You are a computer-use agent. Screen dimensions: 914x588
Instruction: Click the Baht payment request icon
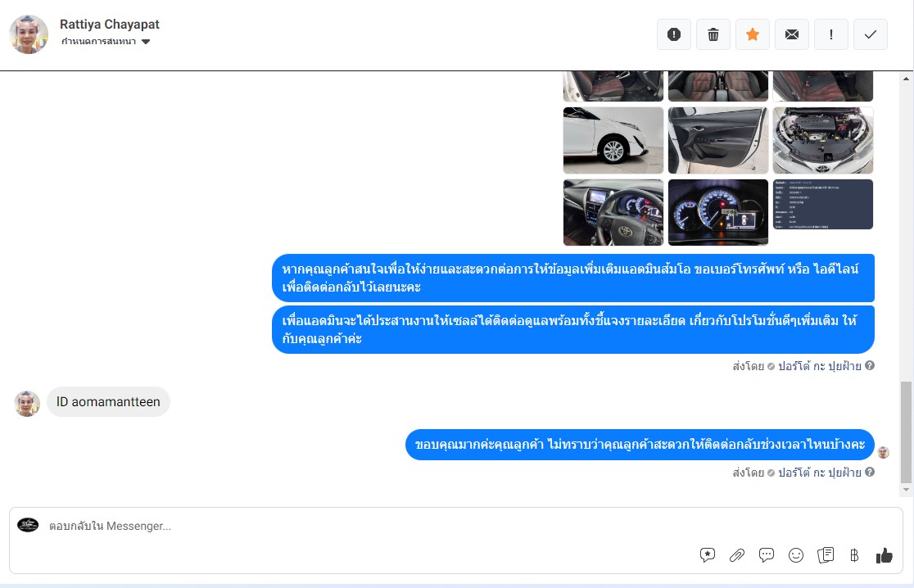pos(854,555)
